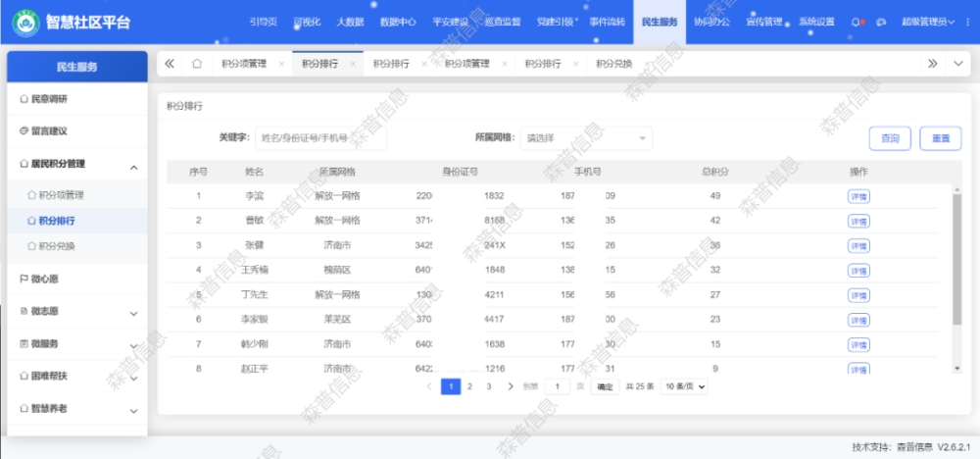Go to next page arrow in pagination
Screen dimensions: 980x459
(511, 386)
